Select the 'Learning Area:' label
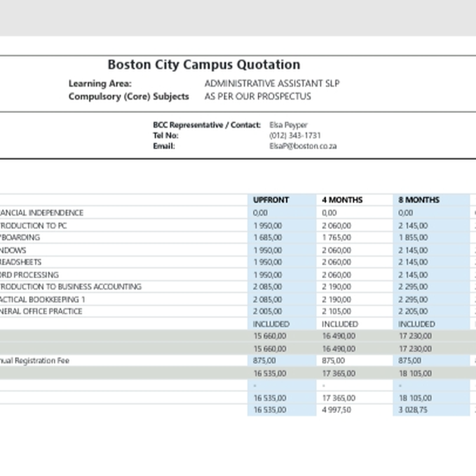The image size is (476, 476). (100, 83)
